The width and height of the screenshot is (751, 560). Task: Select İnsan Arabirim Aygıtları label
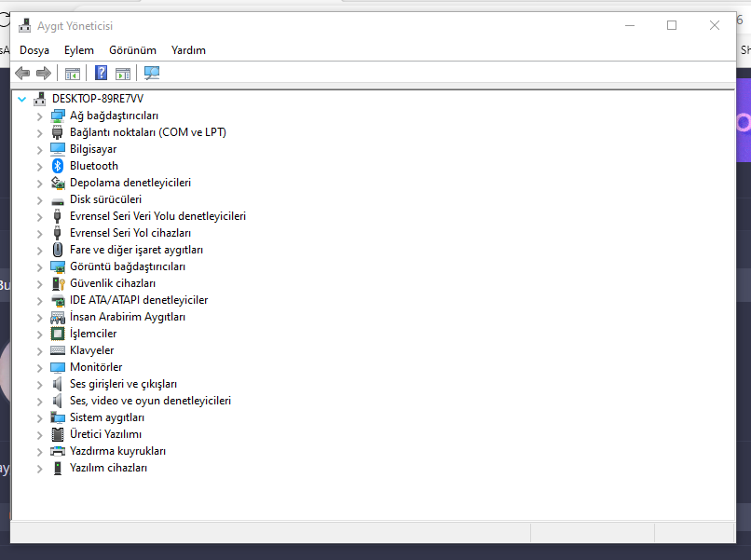click(128, 317)
